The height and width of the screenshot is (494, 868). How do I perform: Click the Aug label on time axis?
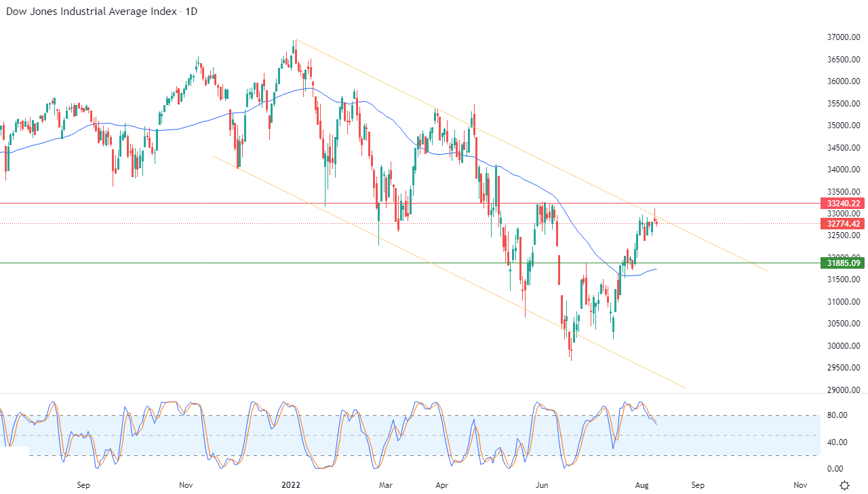coord(641,485)
